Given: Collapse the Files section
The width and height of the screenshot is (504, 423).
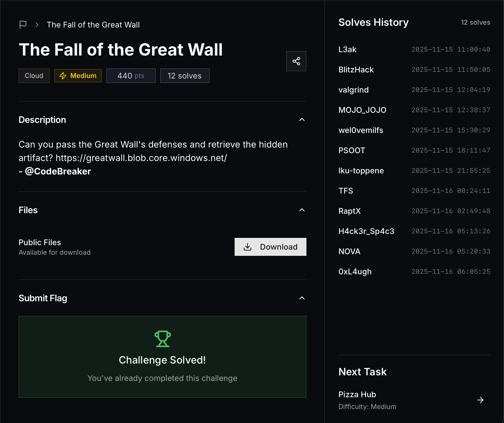Looking at the screenshot, I should pyautogui.click(x=302, y=210).
